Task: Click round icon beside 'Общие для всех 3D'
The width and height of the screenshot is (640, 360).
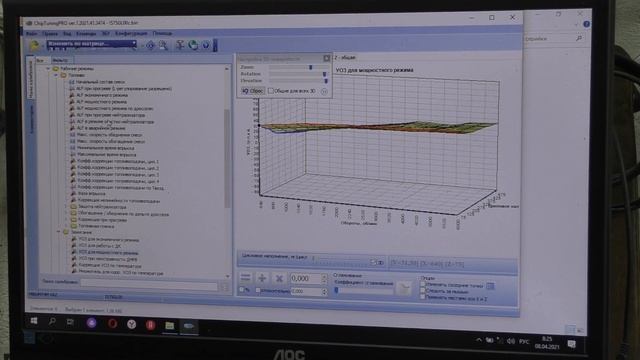Action: (324, 91)
